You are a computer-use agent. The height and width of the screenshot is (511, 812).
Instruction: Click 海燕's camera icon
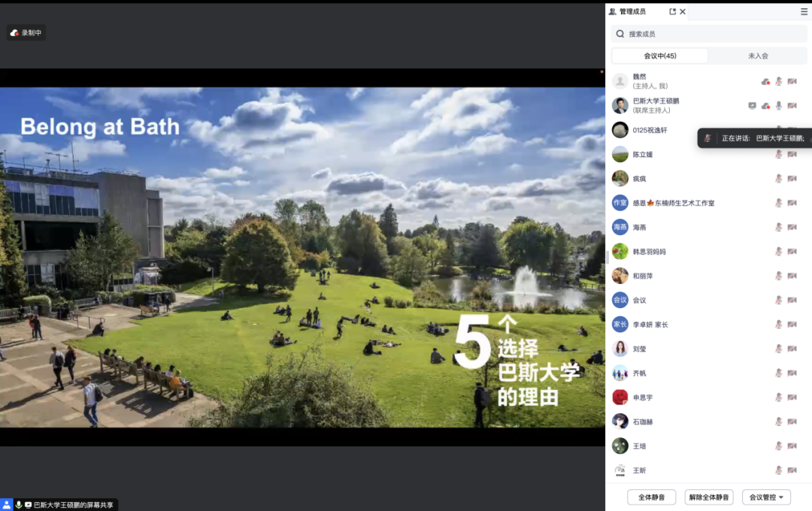792,227
